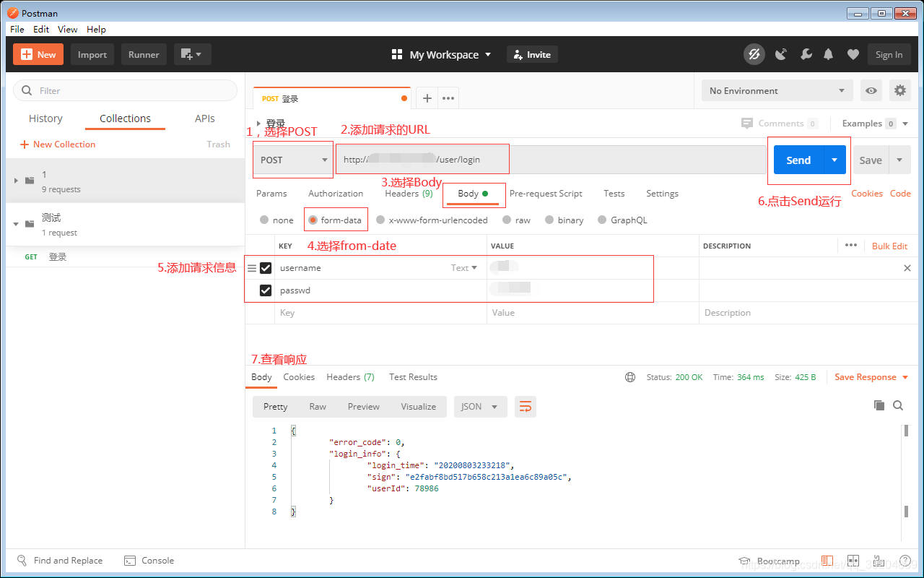
Task: Open the Send button dropdown arrow
Action: [x=834, y=160]
